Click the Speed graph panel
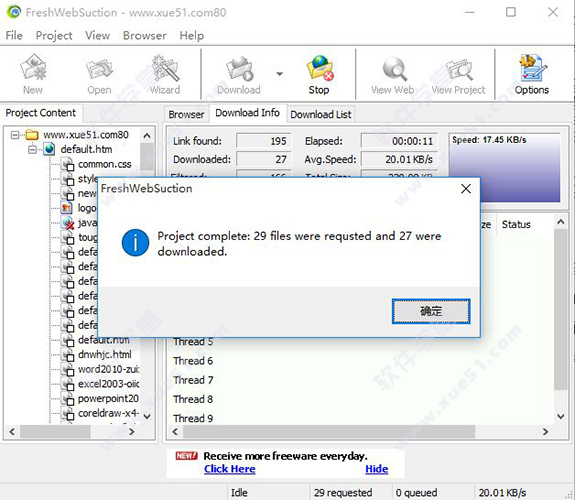 tap(505, 168)
